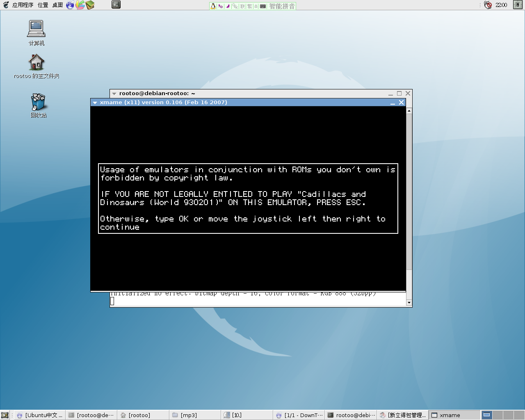Open the clock showing 22:00
Screen dimensions: 525x420
[x=501, y=5]
